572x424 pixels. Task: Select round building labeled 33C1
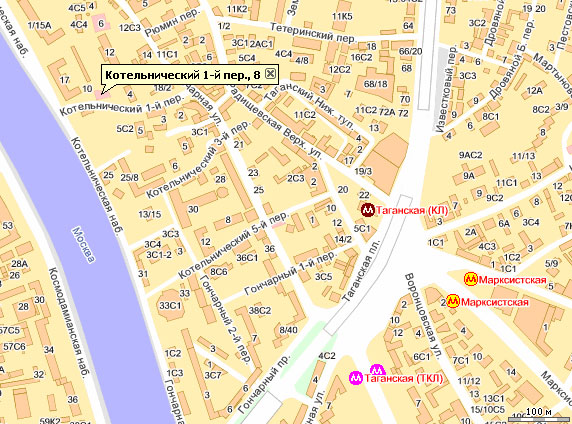[x=170, y=305]
